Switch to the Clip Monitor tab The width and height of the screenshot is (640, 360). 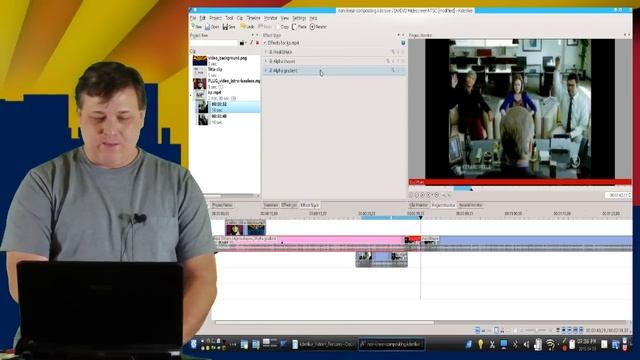point(419,205)
